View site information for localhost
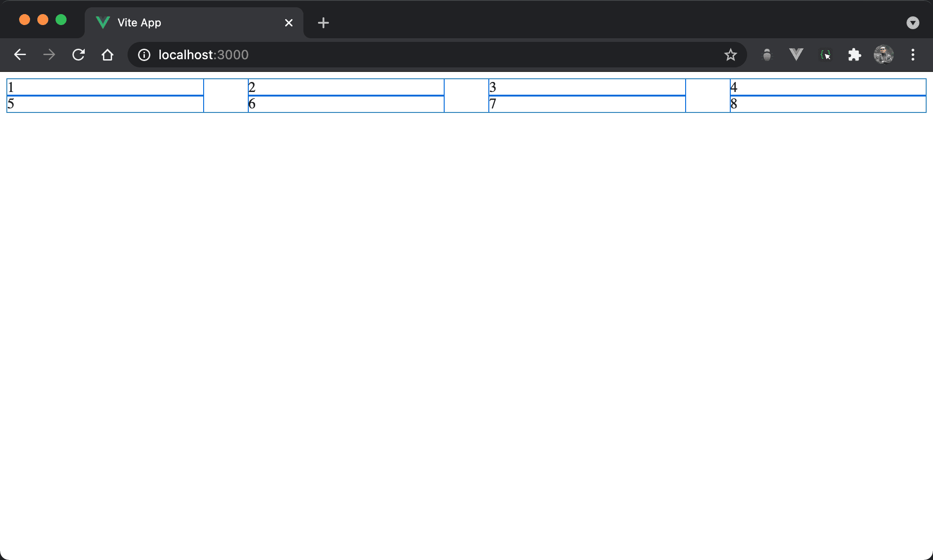 tap(144, 55)
